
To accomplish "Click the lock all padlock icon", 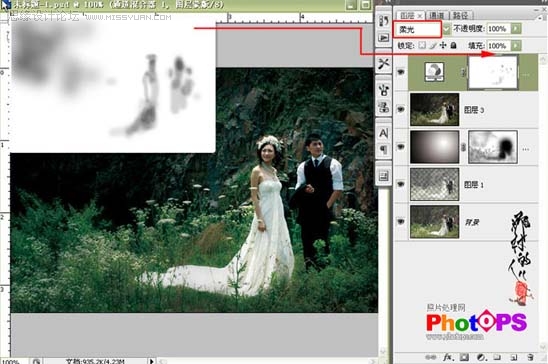I will pos(453,45).
